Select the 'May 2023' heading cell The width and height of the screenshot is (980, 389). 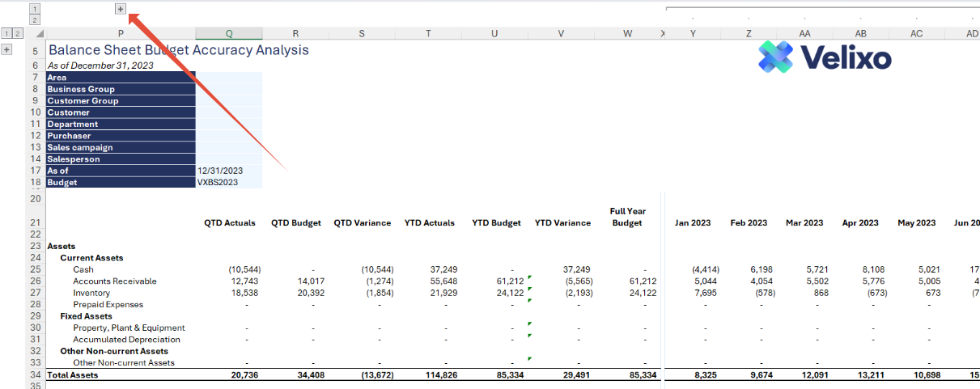click(916, 222)
